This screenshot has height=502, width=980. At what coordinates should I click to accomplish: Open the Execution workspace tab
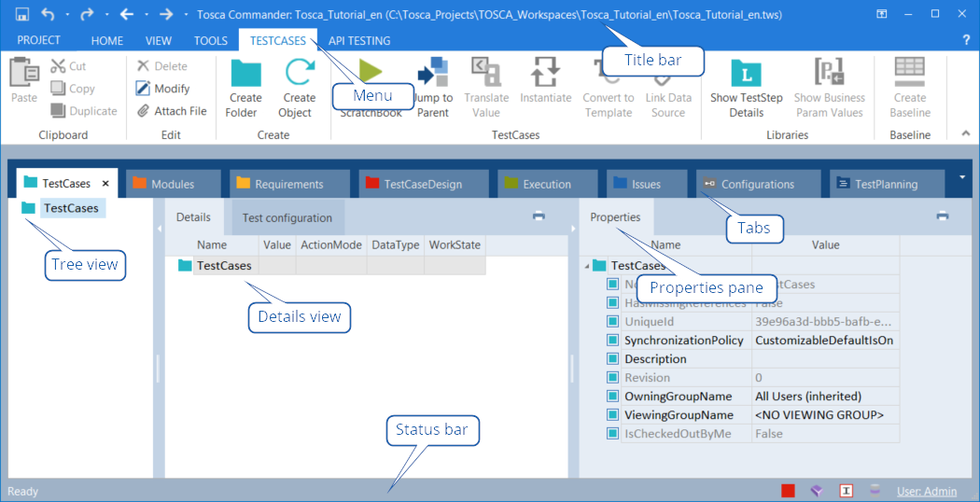[547, 184]
